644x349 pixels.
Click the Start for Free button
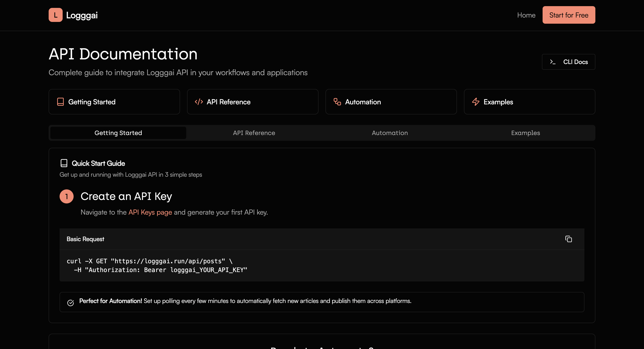coord(569,15)
